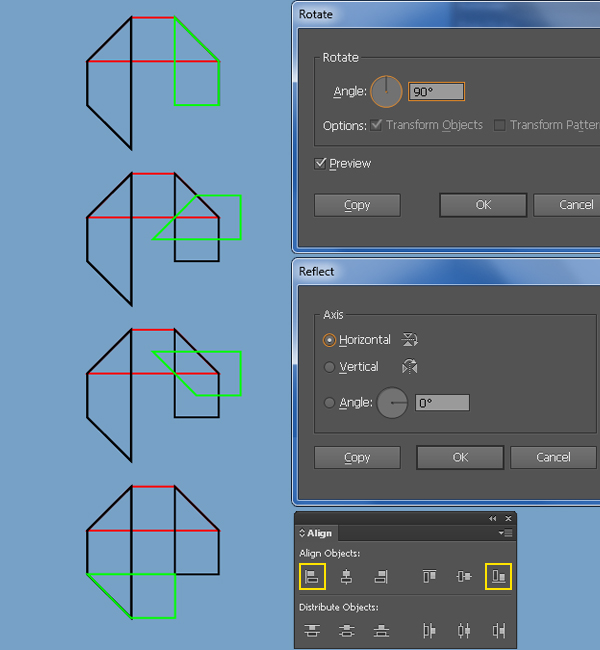Toggle Transform Patterns checkbox
This screenshot has width=600, height=650.
point(500,125)
